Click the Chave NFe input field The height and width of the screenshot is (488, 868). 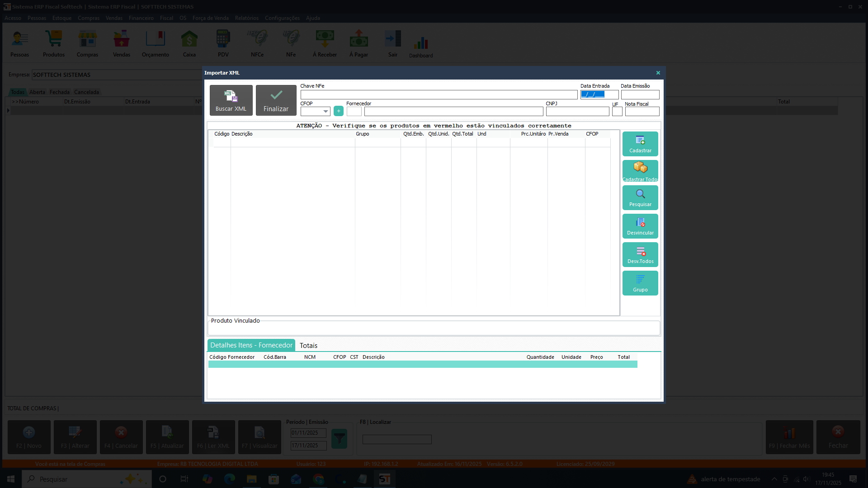(439, 95)
